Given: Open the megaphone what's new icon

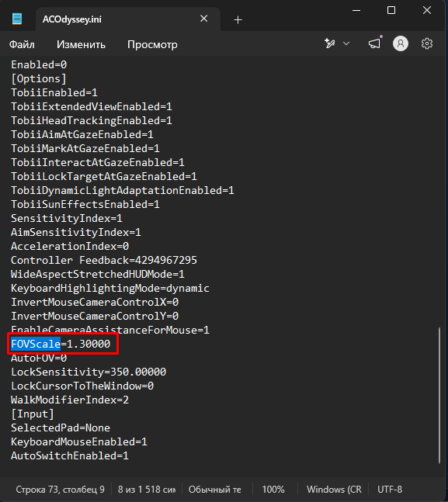Looking at the screenshot, I should point(374,43).
